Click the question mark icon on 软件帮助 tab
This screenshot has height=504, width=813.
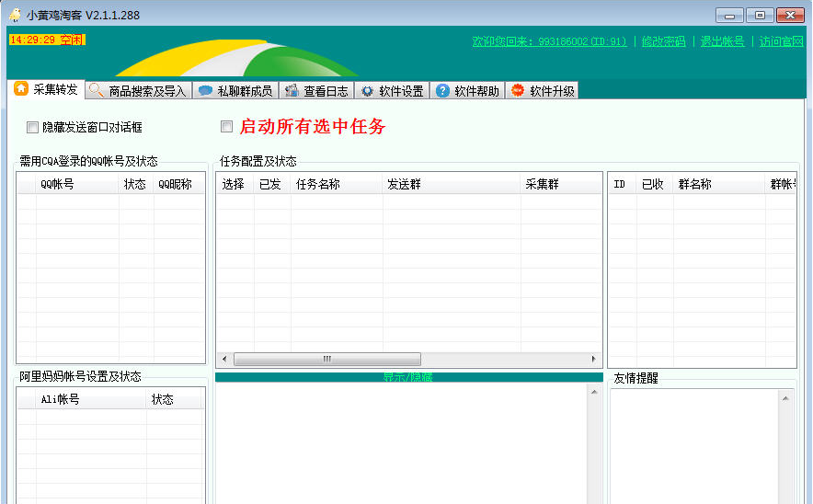click(442, 90)
